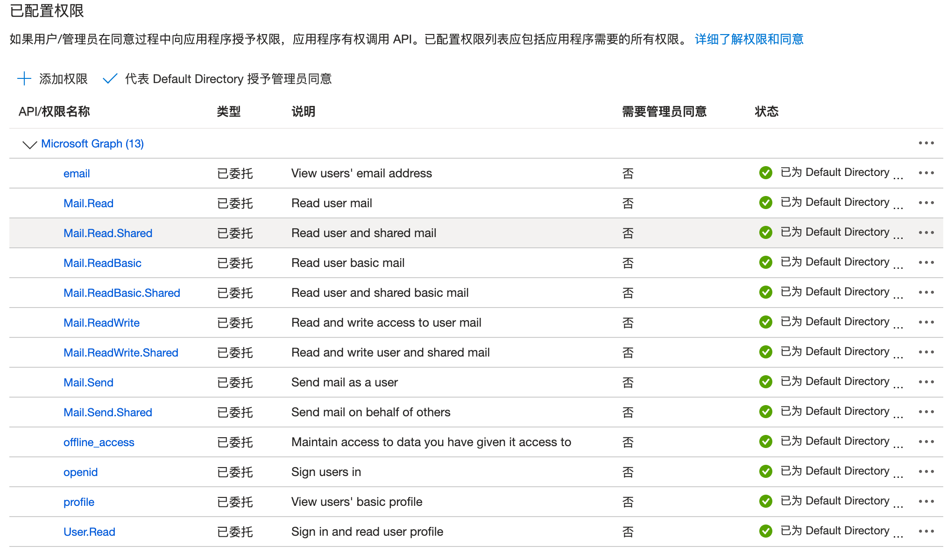Open the openid permission link

pos(80,472)
